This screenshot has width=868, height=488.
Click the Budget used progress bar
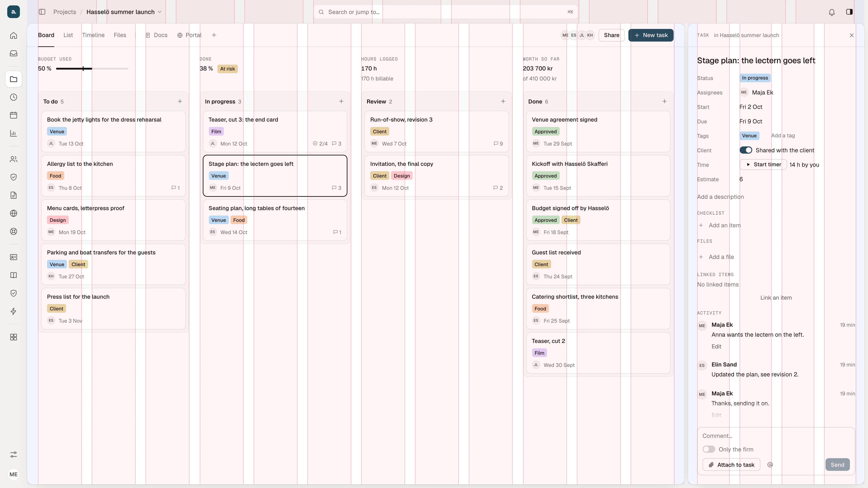[92, 69]
